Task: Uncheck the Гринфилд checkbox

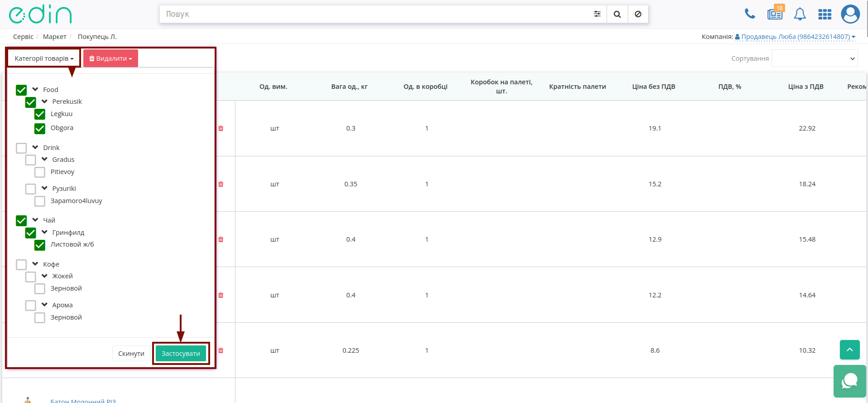Action: coord(30,233)
